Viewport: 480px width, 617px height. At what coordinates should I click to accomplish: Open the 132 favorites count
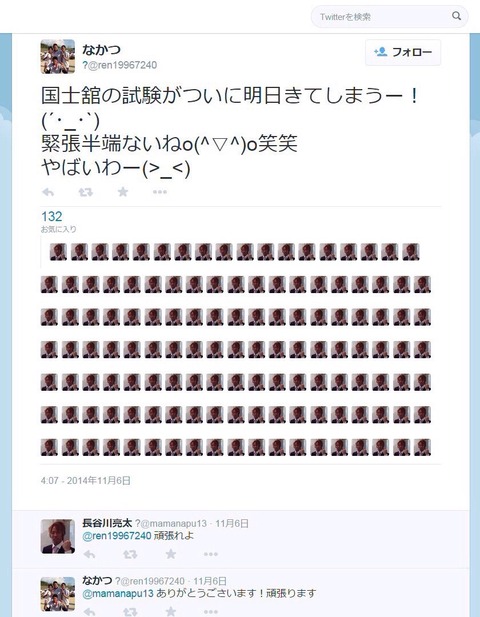pos(52,216)
